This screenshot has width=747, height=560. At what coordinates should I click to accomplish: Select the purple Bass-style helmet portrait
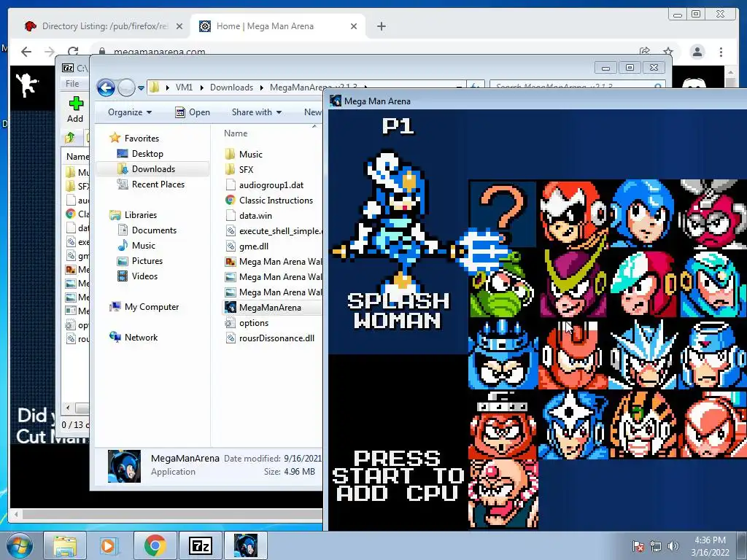[x=573, y=284]
